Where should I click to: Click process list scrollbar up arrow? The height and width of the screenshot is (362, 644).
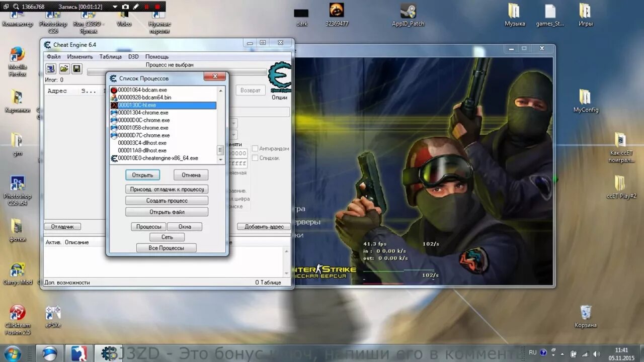(x=220, y=90)
